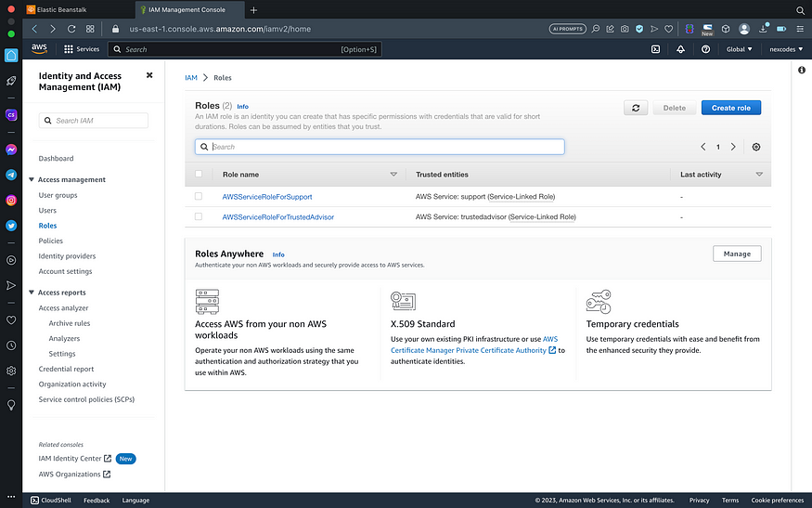Reload the browser page

[x=71, y=29]
